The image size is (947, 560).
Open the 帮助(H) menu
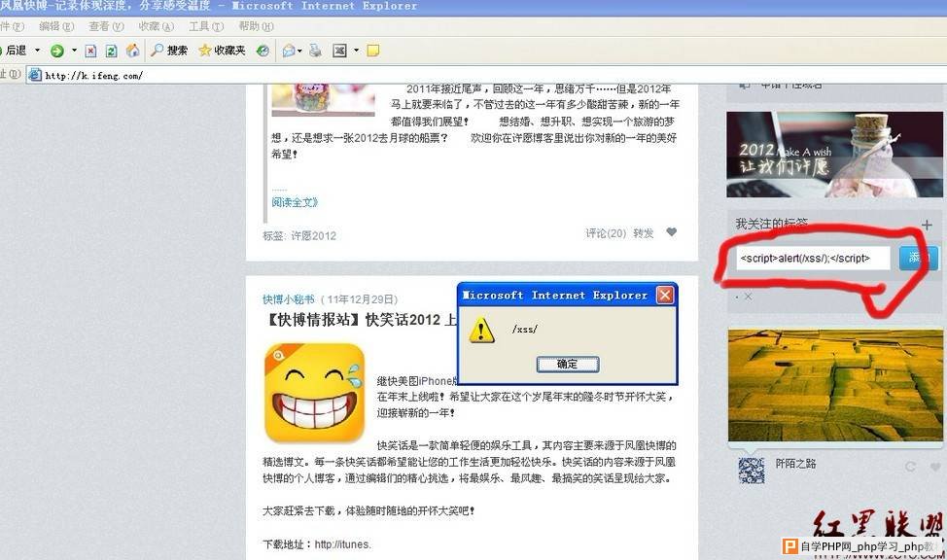tap(256, 26)
